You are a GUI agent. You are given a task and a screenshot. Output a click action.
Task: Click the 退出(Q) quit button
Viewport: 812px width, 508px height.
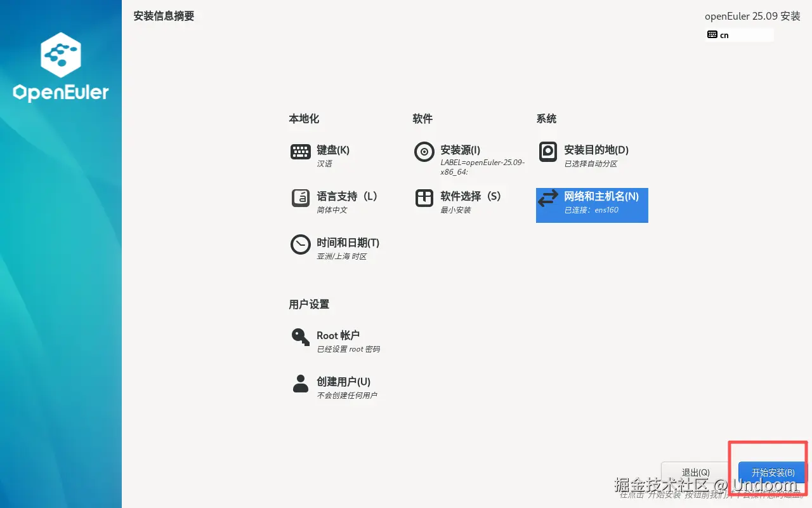696,472
